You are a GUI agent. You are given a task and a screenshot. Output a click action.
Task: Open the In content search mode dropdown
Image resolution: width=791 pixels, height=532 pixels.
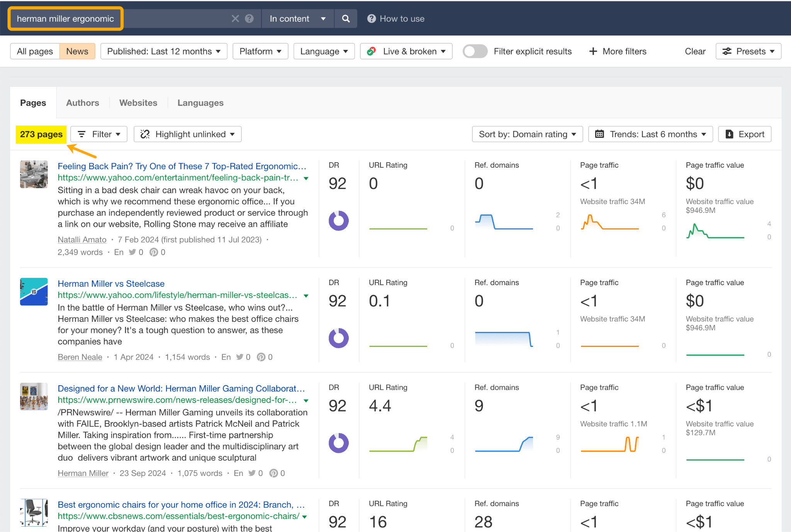(298, 19)
